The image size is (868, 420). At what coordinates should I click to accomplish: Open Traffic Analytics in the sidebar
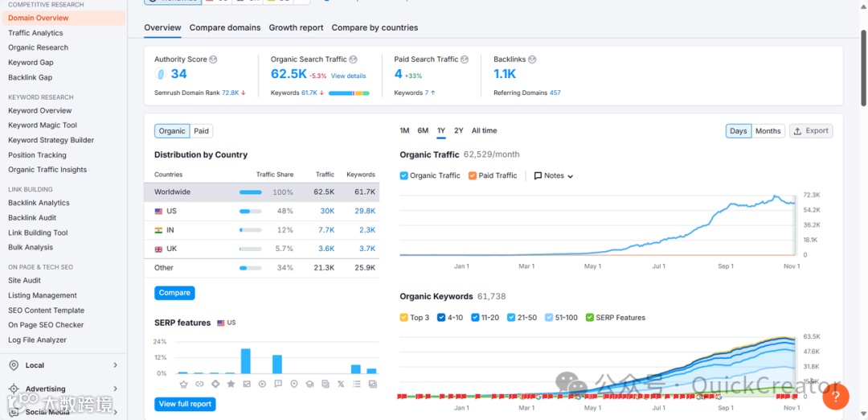pyautogui.click(x=35, y=33)
